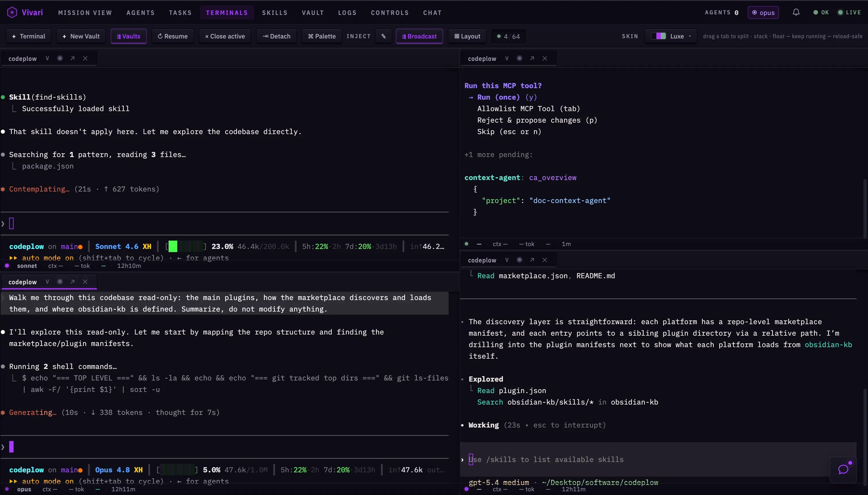Viewport: 868px width, 495px height.
Task: Click 'Read plugin.json' entry
Action: pyautogui.click(x=512, y=390)
